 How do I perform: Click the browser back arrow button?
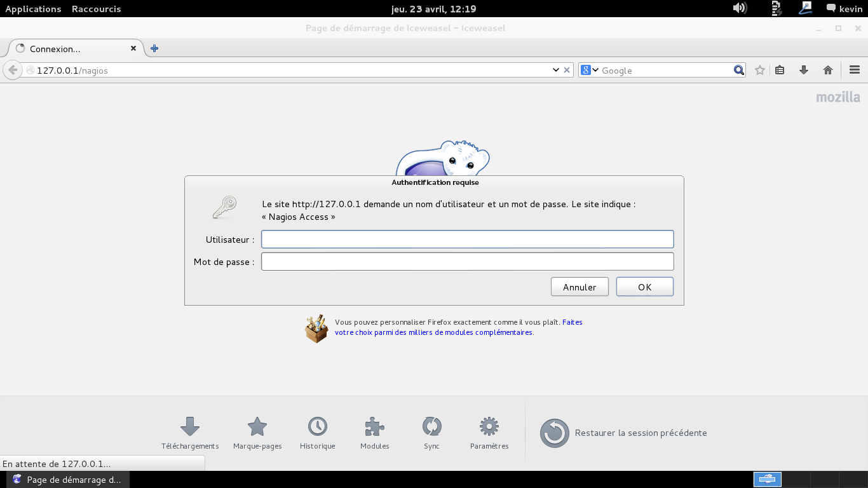click(13, 71)
